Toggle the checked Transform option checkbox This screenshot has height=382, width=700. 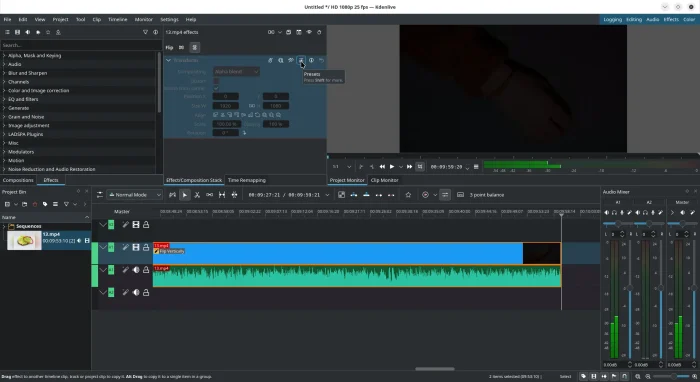(216, 88)
